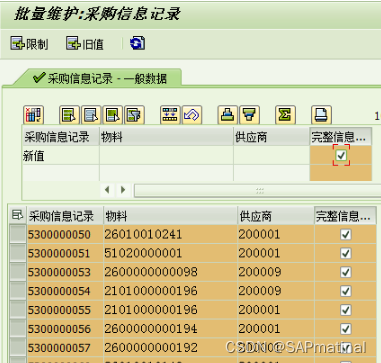Click info record cell 5300000050
The width and height of the screenshot is (381, 363).
click(65, 234)
